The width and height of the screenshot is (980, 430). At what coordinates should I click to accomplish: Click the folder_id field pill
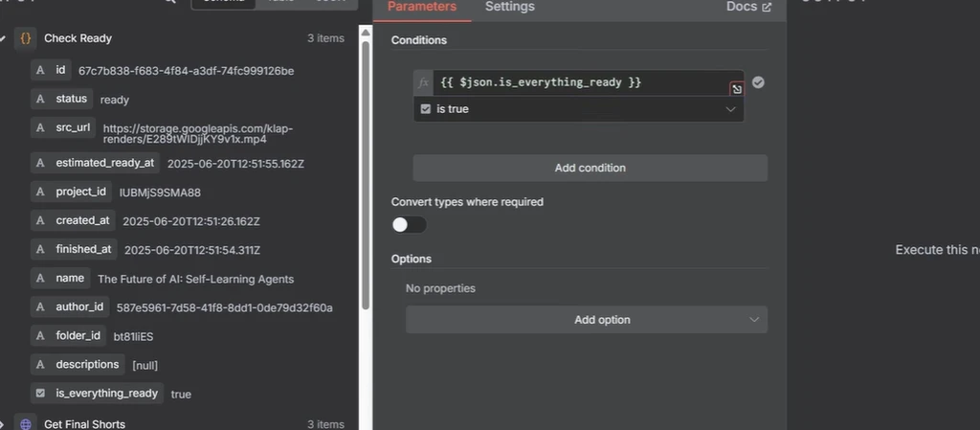tap(68, 335)
